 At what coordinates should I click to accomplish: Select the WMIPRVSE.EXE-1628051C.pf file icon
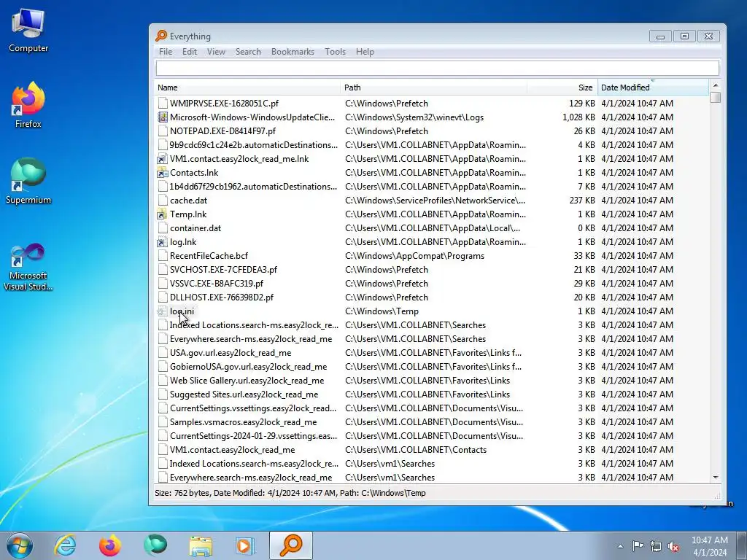coord(163,104)
